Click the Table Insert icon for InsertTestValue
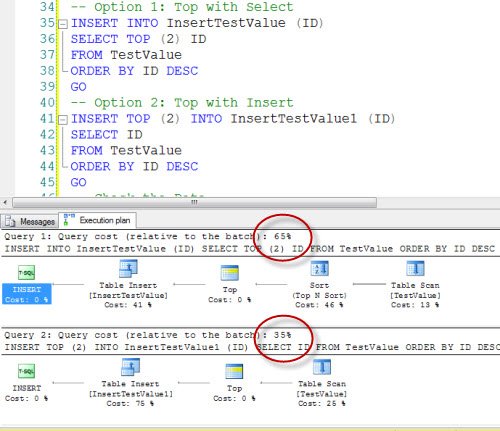 tap(128, 268)
